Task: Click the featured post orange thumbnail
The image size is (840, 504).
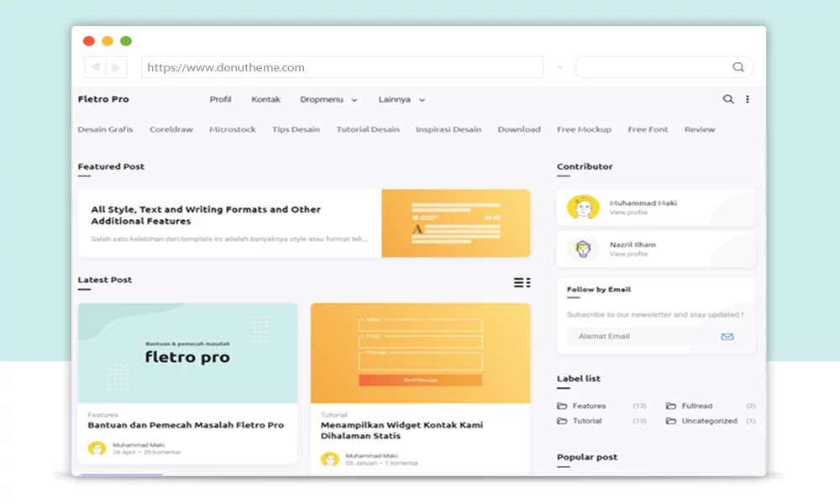Action: coord(456,223)
